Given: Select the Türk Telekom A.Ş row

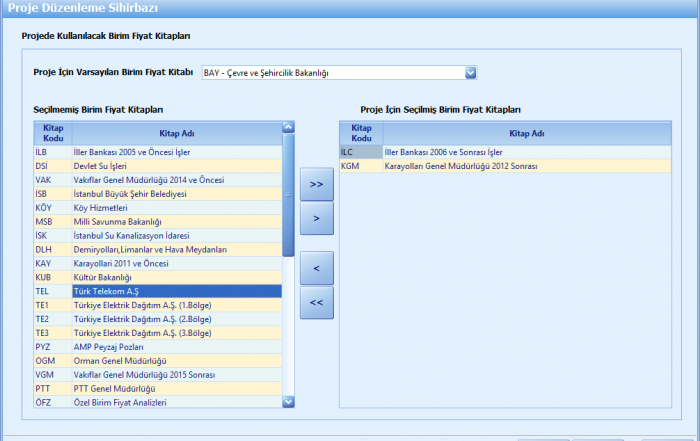Looking at the screenshot, I should pyautogui.click(x=176, y=290).
